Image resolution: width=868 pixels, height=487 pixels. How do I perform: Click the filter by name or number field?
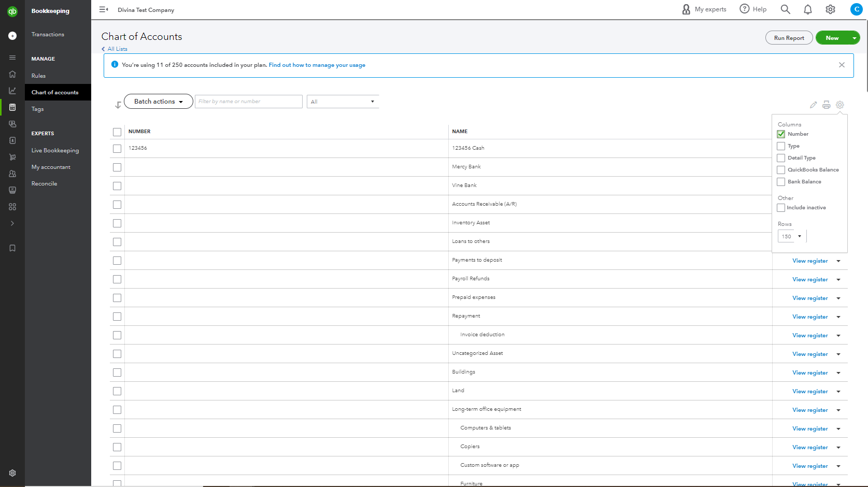point(248,102)
